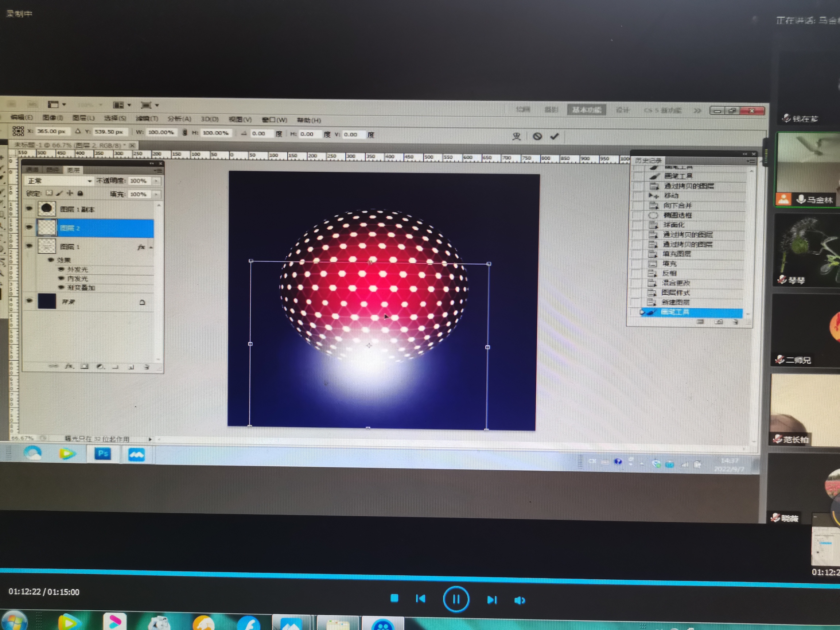Toggle 内发光 effect visibility
Image resolution: width=840 pixels, height=630 pixels.
click(61, 278)
